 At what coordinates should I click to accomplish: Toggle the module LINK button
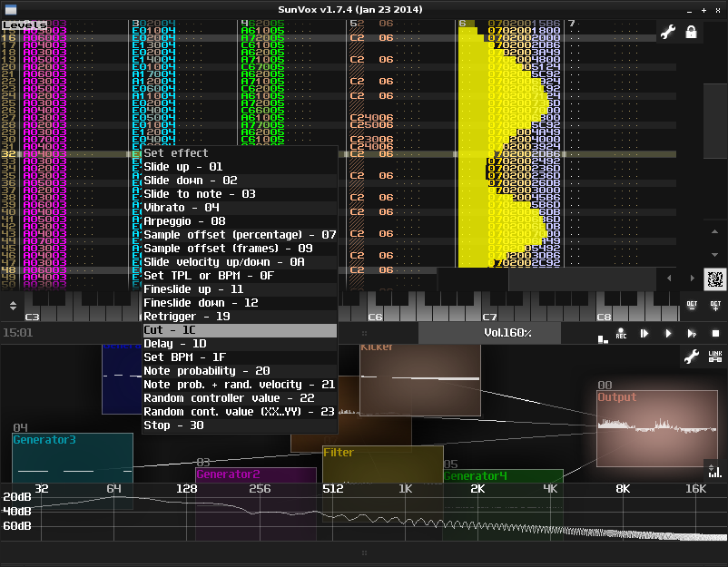tap(715, 357)
